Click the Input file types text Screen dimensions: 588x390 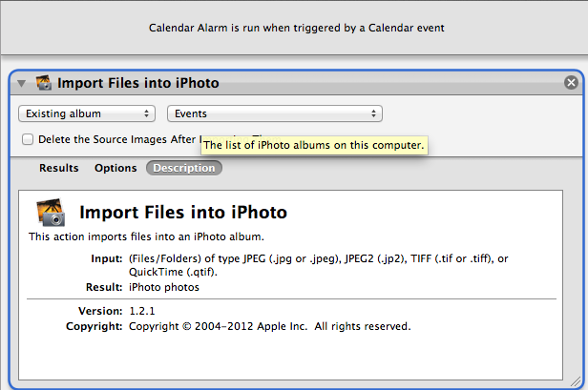tap(300, 265)
